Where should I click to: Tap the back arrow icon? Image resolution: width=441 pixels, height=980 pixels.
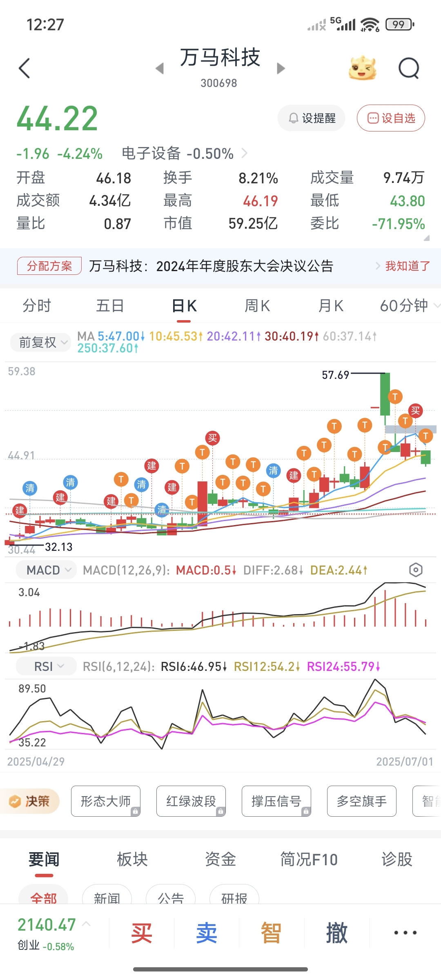pos(24,68)
